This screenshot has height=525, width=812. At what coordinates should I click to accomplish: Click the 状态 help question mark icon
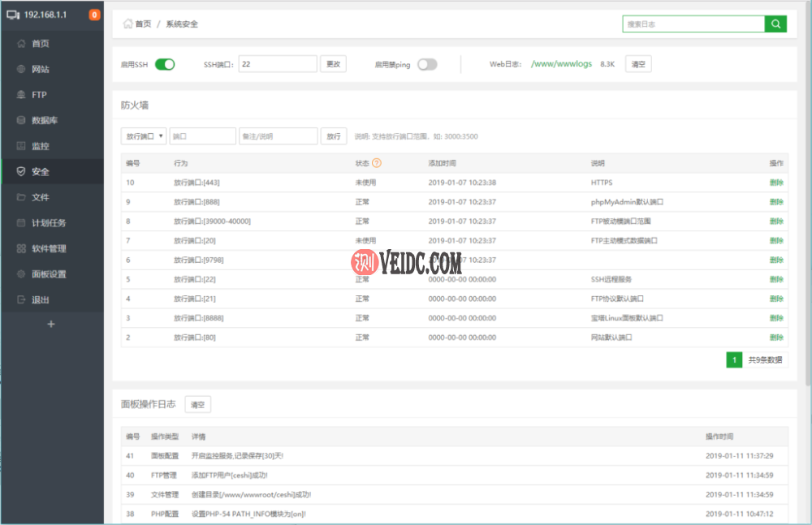[377, 163]
